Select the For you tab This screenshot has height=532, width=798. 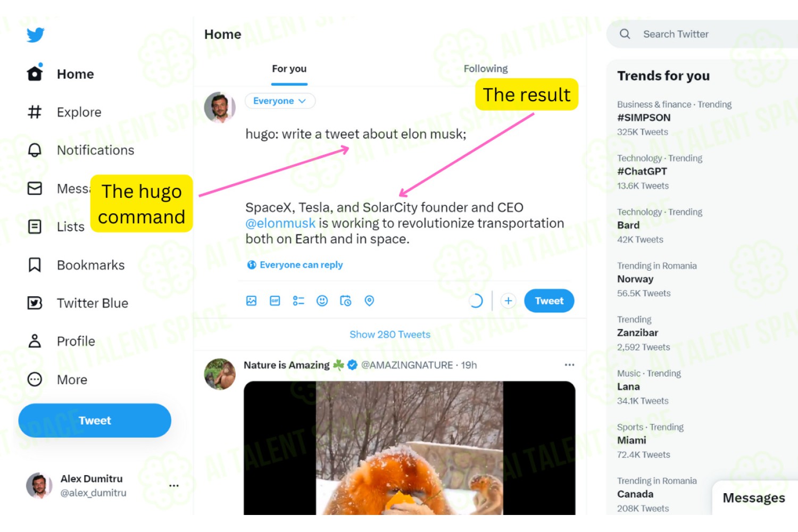pos(289,69)
